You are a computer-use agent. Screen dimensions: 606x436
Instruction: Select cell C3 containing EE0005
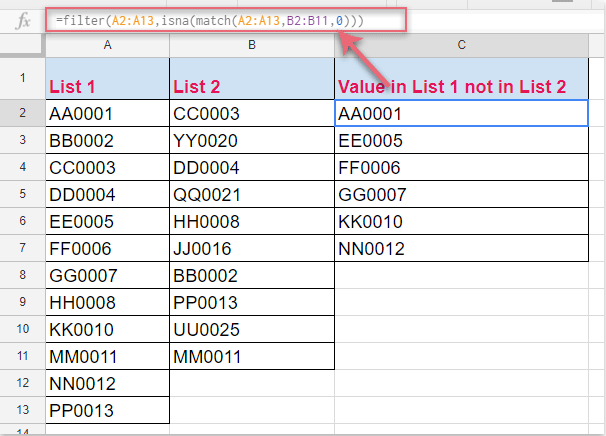point(461,140)
